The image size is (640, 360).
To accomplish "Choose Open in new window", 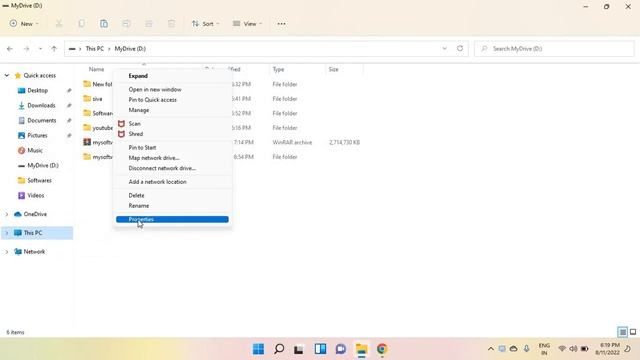I will click(x=172, y=89).
